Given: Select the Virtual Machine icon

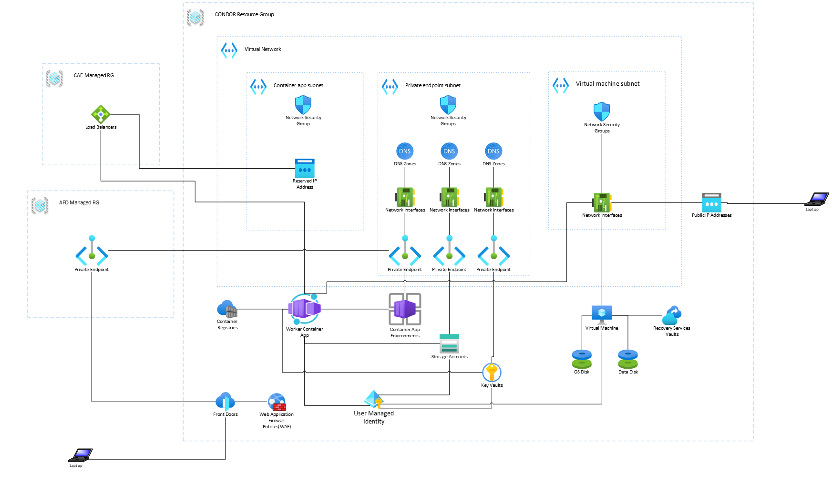Looking at the screenshot, I should click(x=602, y=315).
